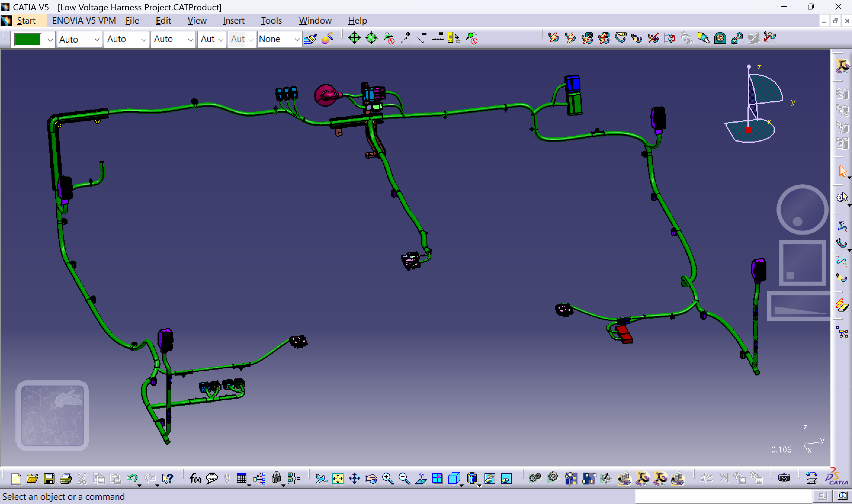Viewport: 852px width, 504px height.
Task: Open the view mode cube dropdown arrow
Action: tap(461, 485)
